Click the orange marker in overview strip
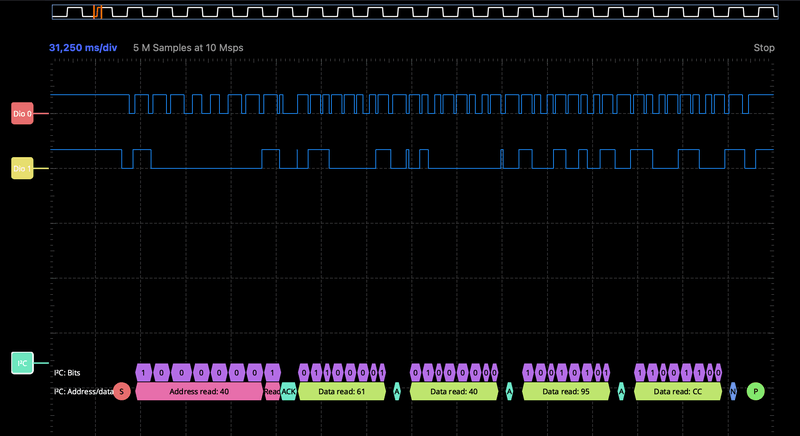The height and width of the screenshot is (436, 800). point(97,12)
